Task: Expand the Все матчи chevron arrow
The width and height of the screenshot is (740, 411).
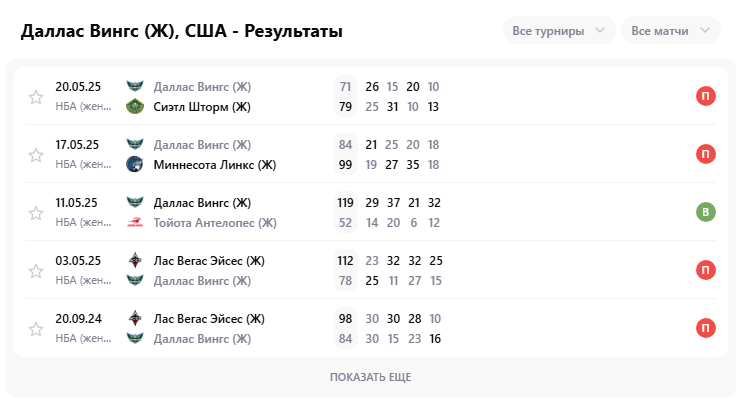Action: click(705, 30)
